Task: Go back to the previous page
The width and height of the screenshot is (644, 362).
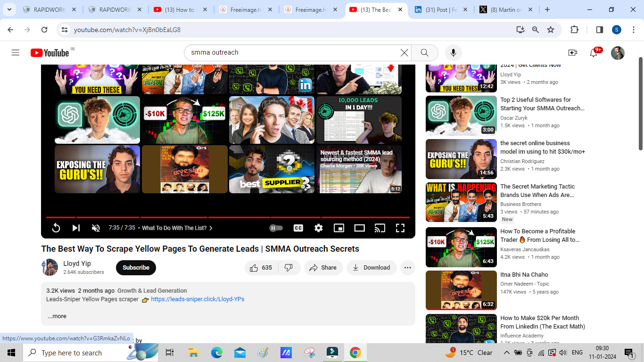Action: 10,30
